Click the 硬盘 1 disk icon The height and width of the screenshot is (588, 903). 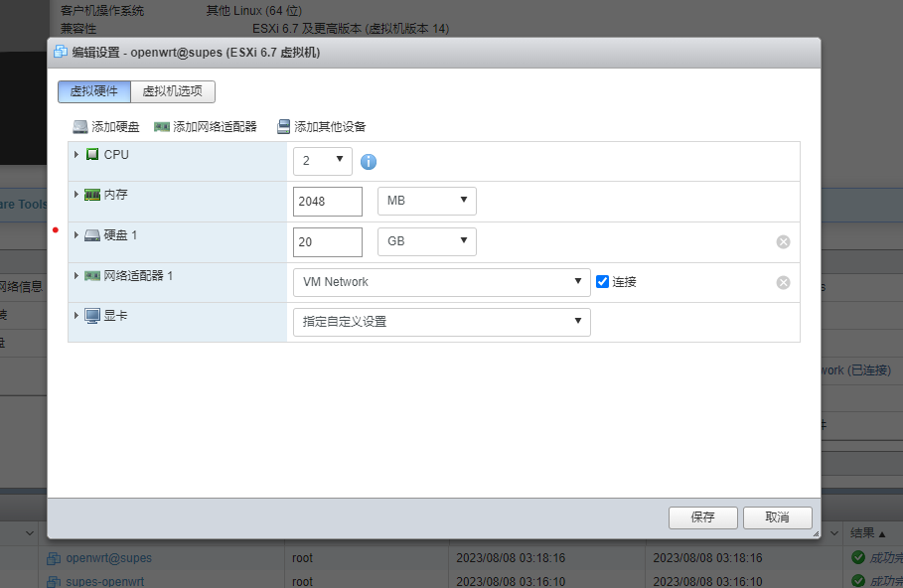pyautogui.click(x=92, y=235)
